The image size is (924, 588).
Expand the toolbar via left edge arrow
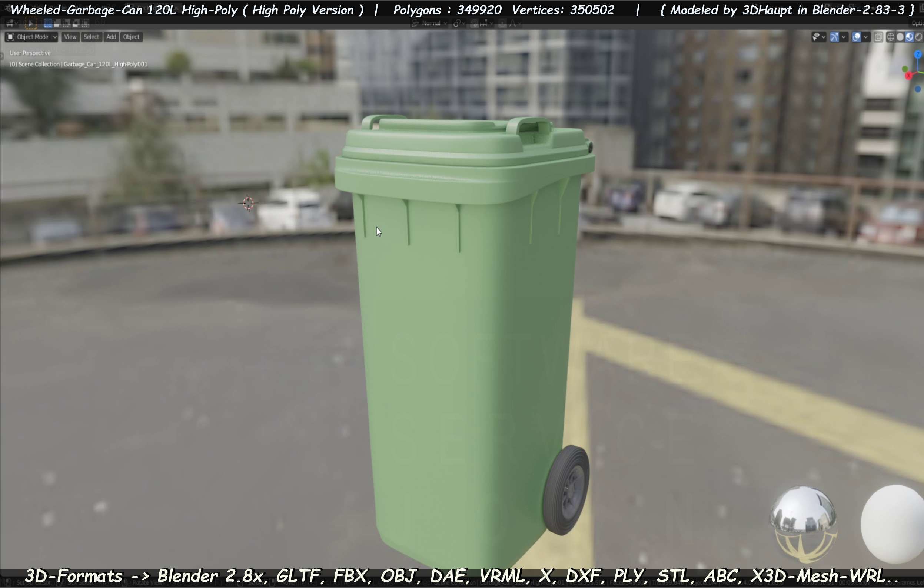[1, 56]
